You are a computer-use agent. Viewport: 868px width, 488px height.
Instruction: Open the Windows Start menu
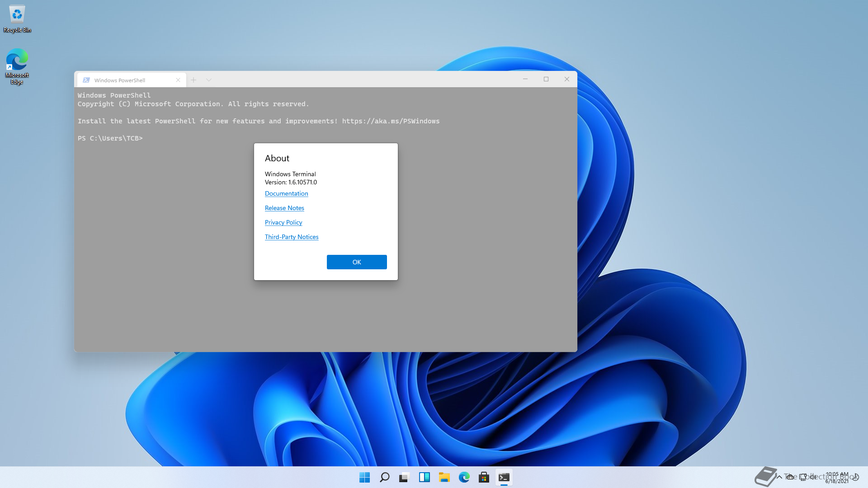[364, 477]
